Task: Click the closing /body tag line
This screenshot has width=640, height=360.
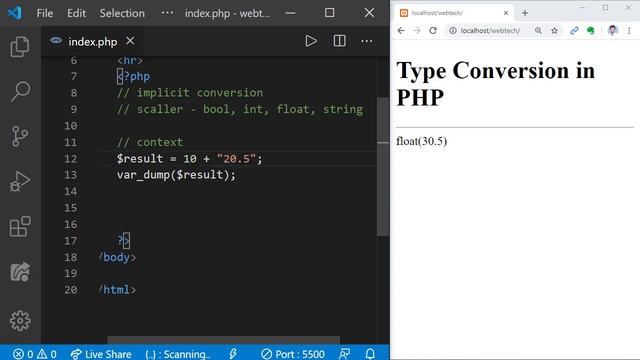Action: (117, 257)
